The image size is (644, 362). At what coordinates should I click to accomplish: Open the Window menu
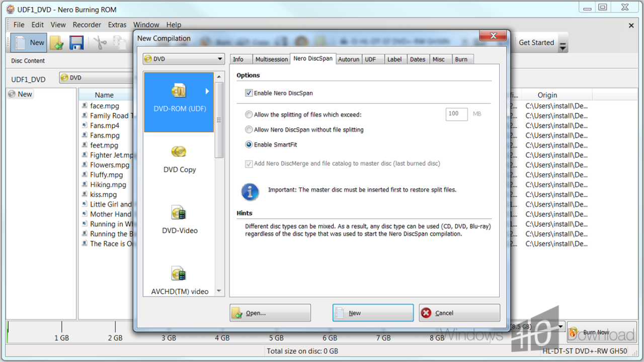[x=146, y=25]
